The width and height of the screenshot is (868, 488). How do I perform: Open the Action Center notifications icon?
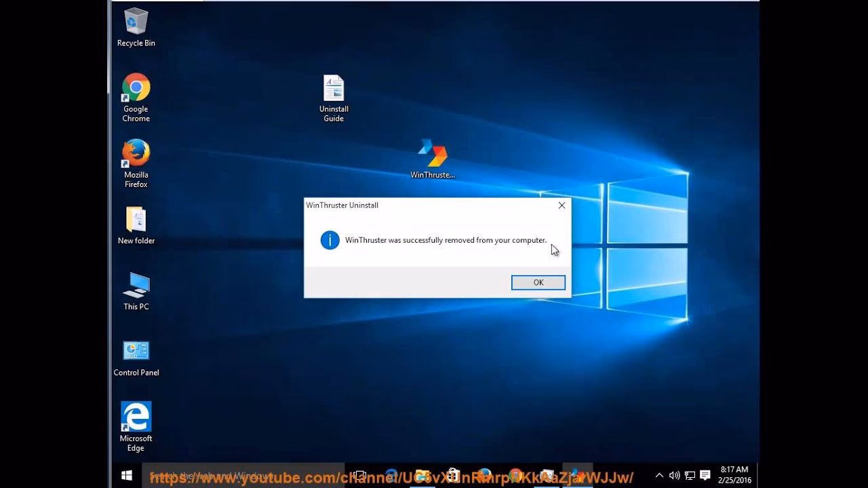click(x=705, y=475)
